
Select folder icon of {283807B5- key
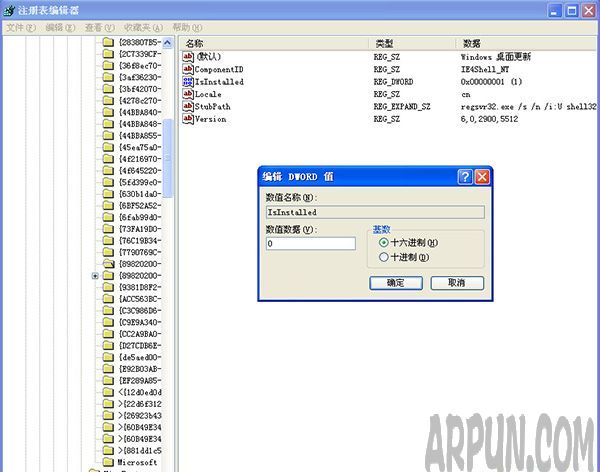click(109, 42)
